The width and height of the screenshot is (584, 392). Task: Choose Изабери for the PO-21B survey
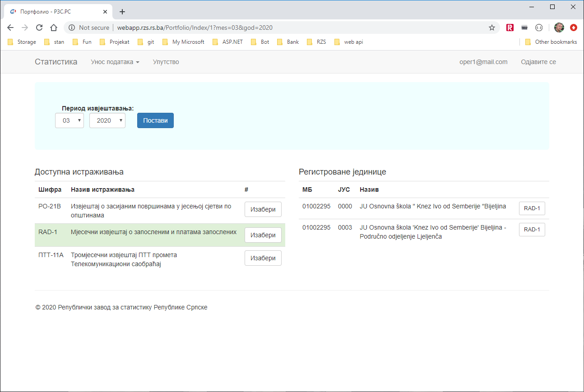[263, 209]
